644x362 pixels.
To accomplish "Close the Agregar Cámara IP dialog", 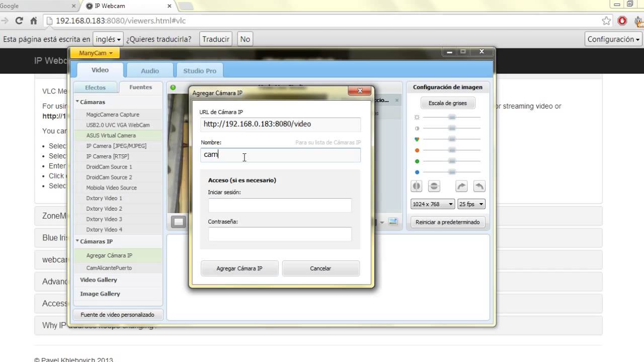I will (x=360, y=91).
